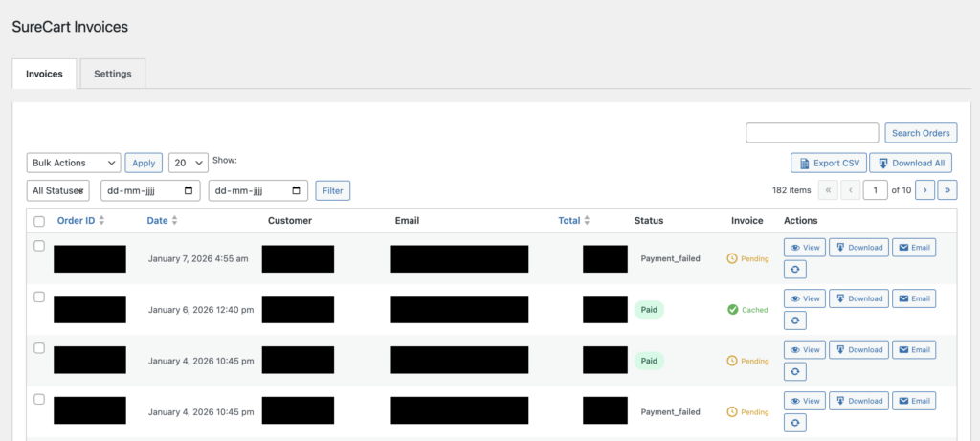Jump to last page of invoices
This screenshot has width=980, height=441.
coord(947,190)
